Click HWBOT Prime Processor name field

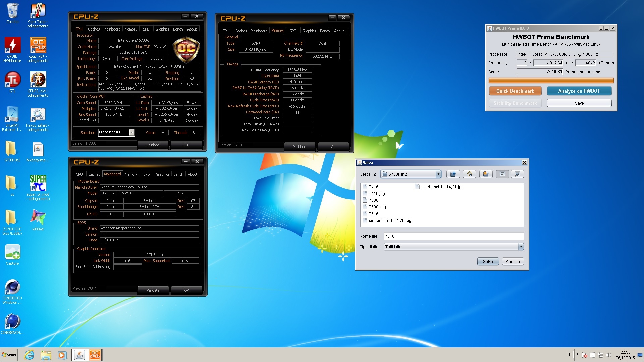point(565,54)
